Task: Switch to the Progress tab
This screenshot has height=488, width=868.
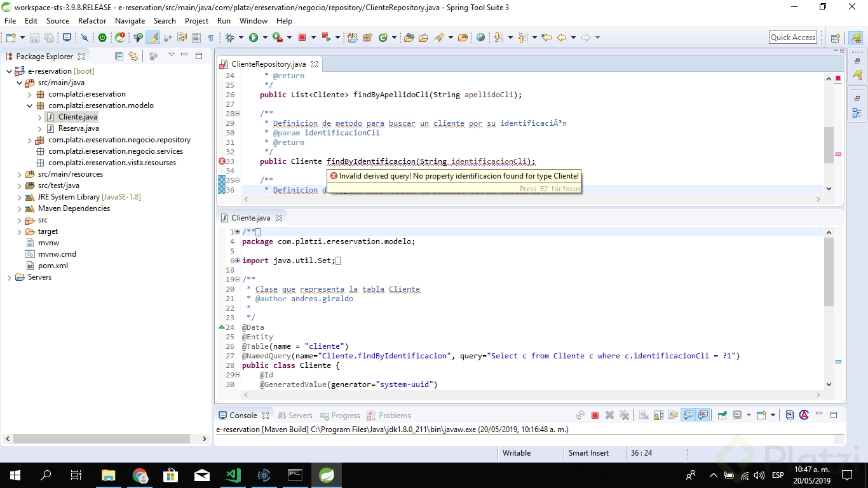Action: pyautogui.click(x=340, y=416)
